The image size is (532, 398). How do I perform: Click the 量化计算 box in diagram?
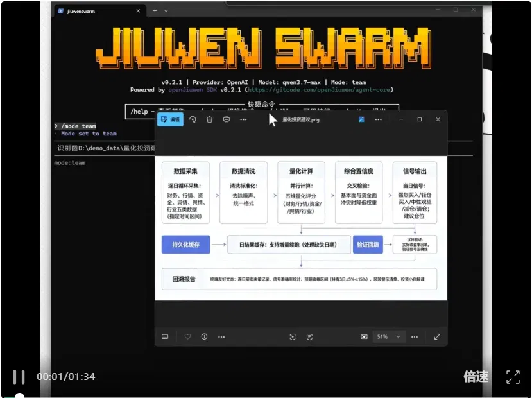click(301, 193)
